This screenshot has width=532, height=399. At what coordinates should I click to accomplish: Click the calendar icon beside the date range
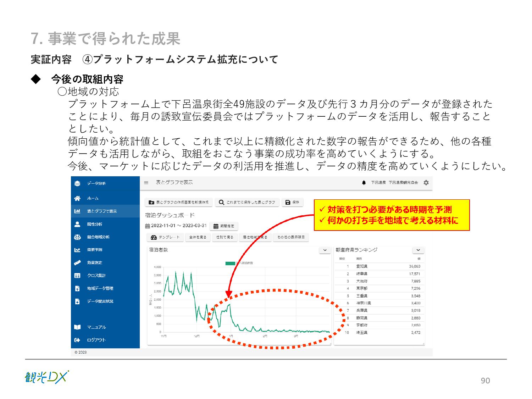(148, 226)
